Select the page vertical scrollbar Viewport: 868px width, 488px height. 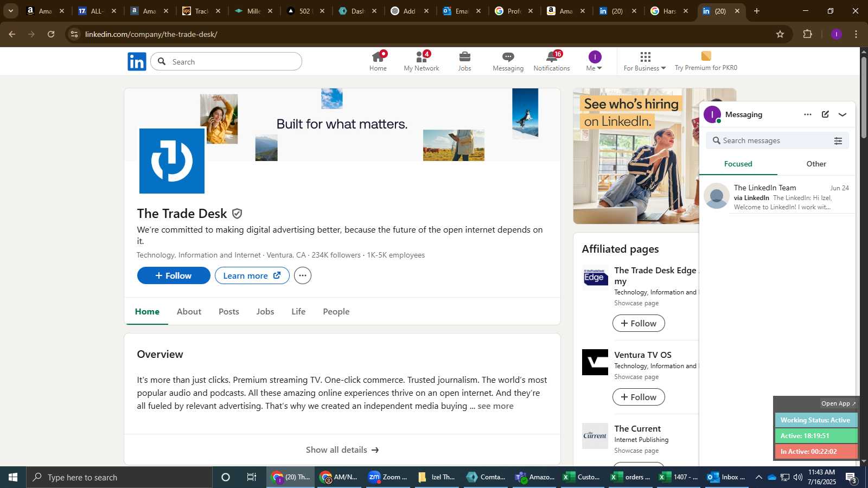(864, 98)
